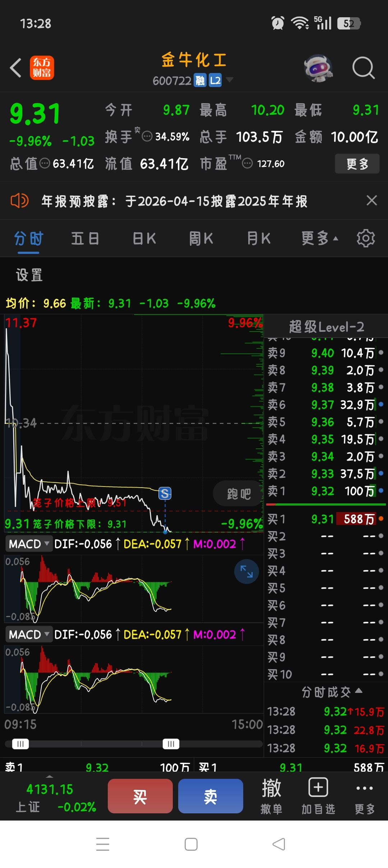The width and height of the screenshot is (388, 868).
Task: Tap the orange dot beside 买1
Action: tap(381, 518)
